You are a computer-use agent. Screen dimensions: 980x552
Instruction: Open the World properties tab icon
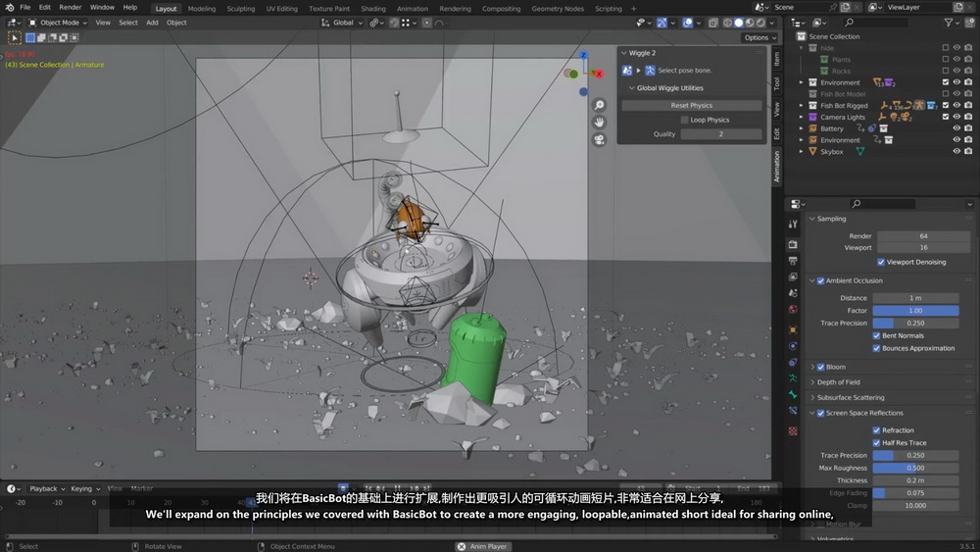793,310
